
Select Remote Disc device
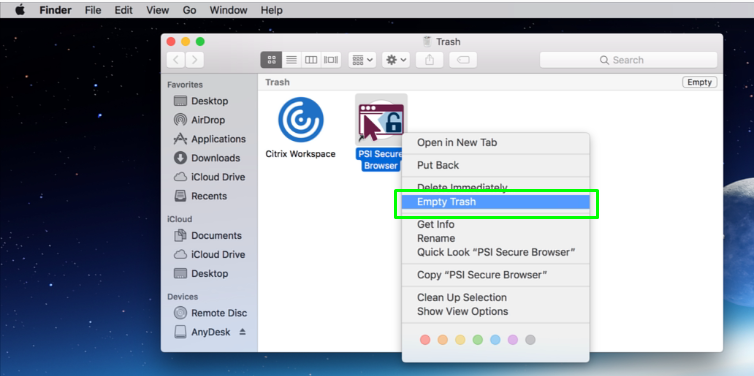pos(211,313)
